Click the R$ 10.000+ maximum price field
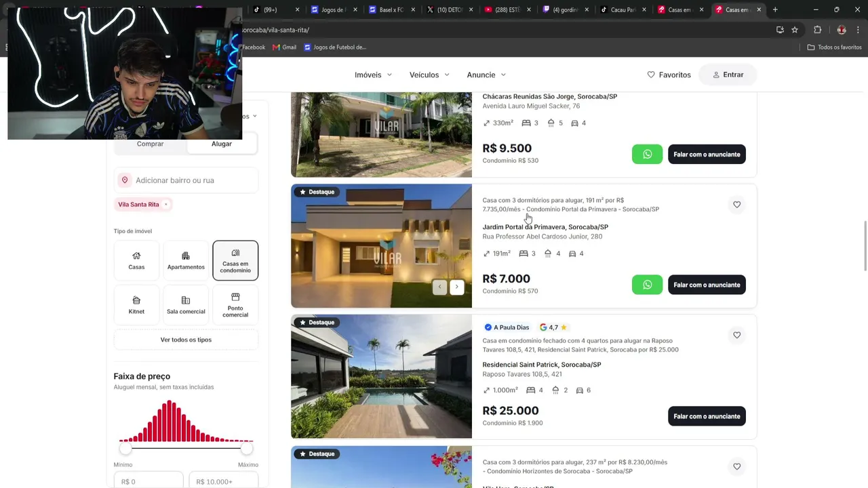Screen dimensions: 868x488 click(224, 481)
